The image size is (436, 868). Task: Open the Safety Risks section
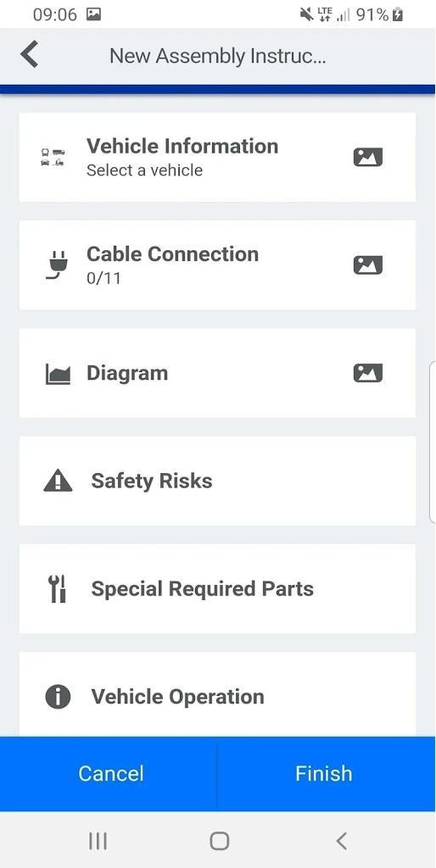point(217,481)
